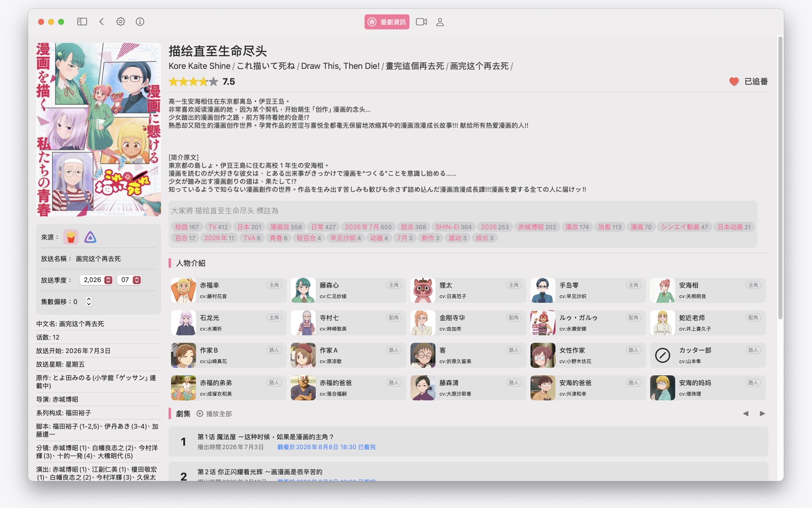
Task: Toggle the sidebar panel icon
Action: (82, 22)
